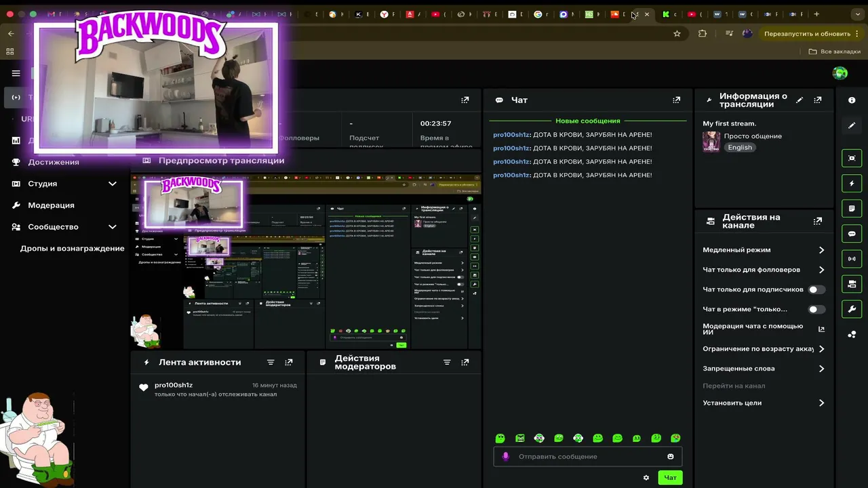Click the pencil icon in right sidebar
Screen dimensions: 868x488
click(852, 125)
